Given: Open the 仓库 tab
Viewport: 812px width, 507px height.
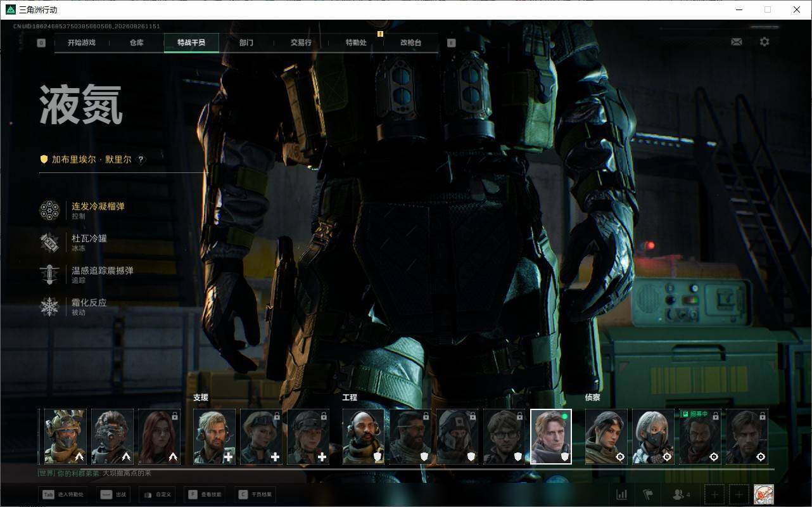Looking at the screenshot, I should [136, 43].
